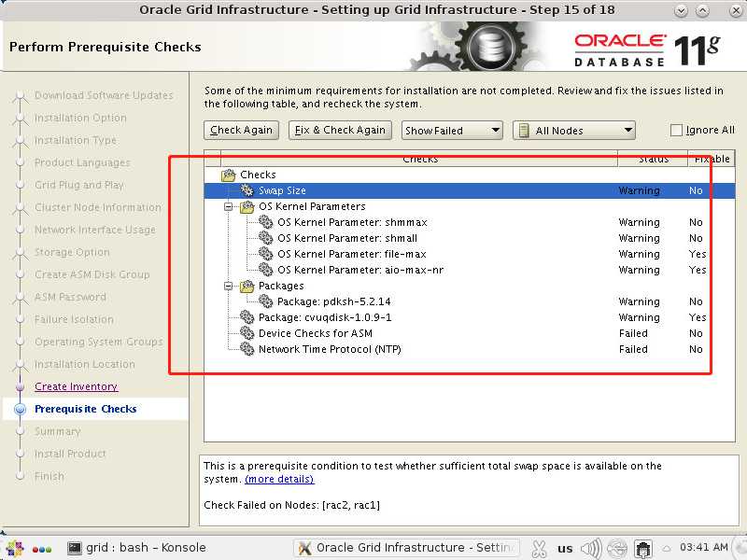Select OS Kernel Parameter: shmmax row

pos(470,222)
